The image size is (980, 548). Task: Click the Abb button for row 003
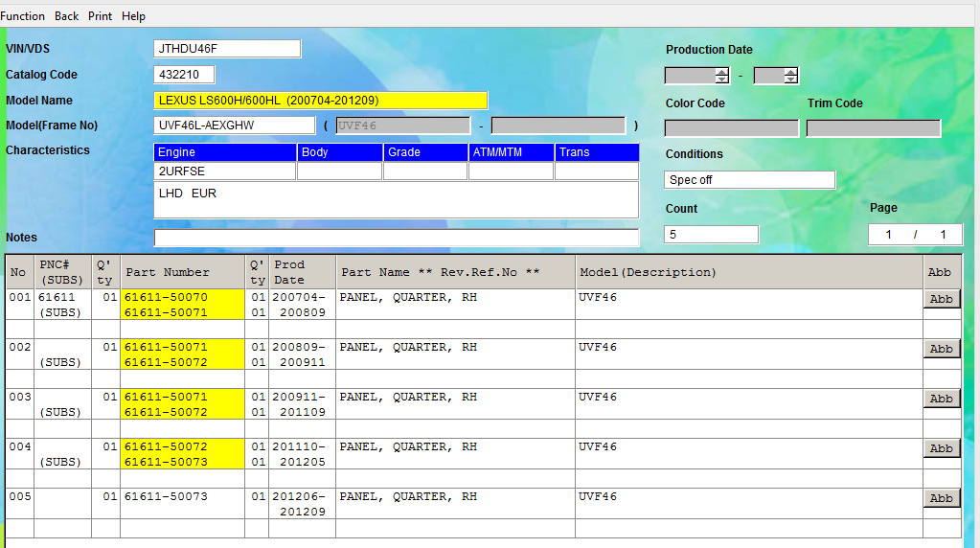pos(942,399)
